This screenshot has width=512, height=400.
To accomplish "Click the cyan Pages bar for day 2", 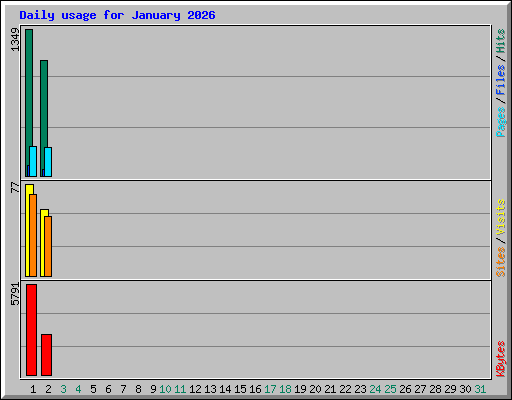I will (x=48, y=162).
